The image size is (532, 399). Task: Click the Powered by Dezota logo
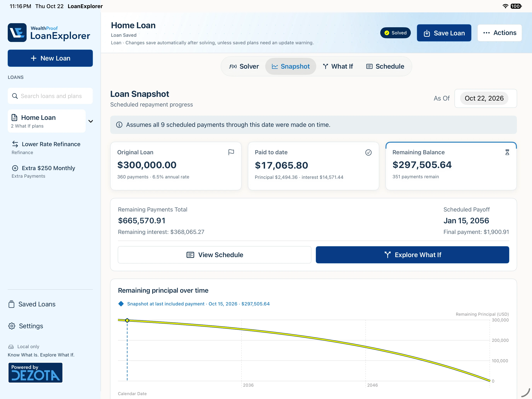(35, 373)
